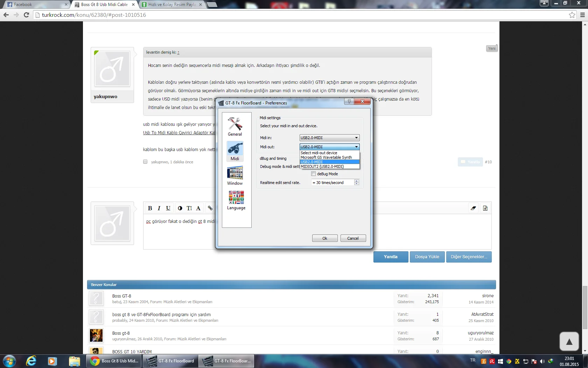
Task: Expand the Midi in dropdown
Action: pyautogui.click(x=356, y=138)
